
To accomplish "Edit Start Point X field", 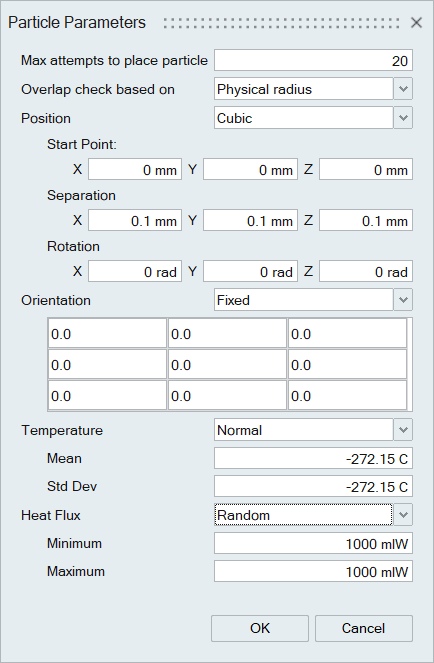I will pyautogui.click(x=135, y=170).
